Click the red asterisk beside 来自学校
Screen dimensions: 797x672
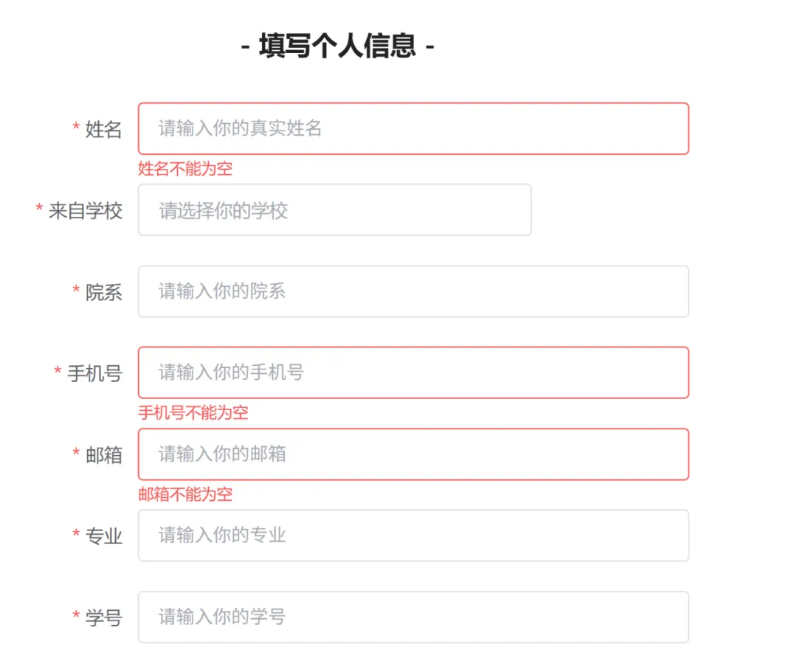click(x=39, y=210)
